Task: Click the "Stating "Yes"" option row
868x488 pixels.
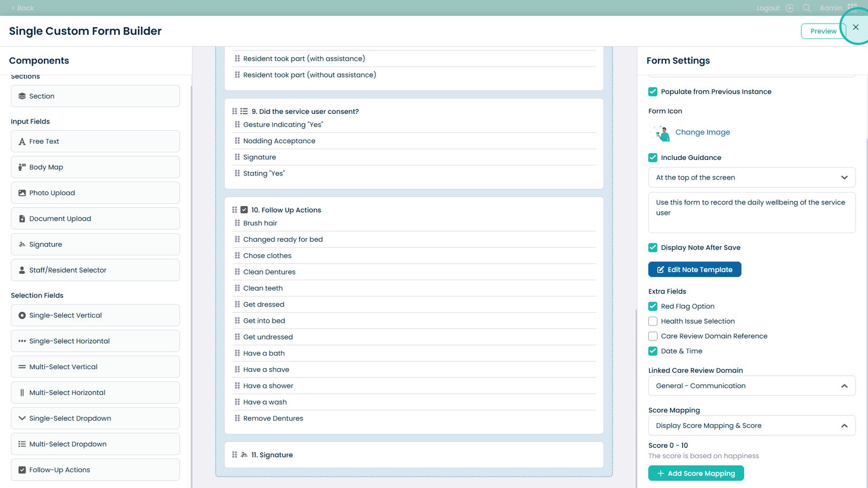Action: coord(415,174)
